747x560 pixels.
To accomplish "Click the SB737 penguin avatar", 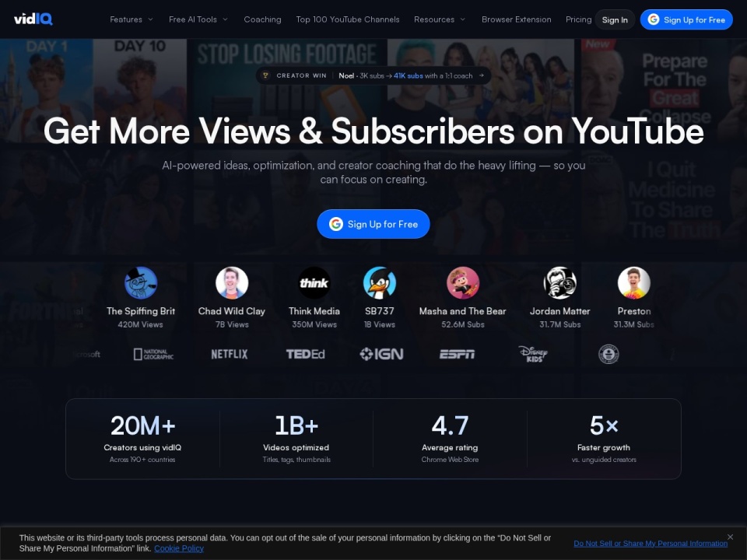I will click(x=379, y=283).
